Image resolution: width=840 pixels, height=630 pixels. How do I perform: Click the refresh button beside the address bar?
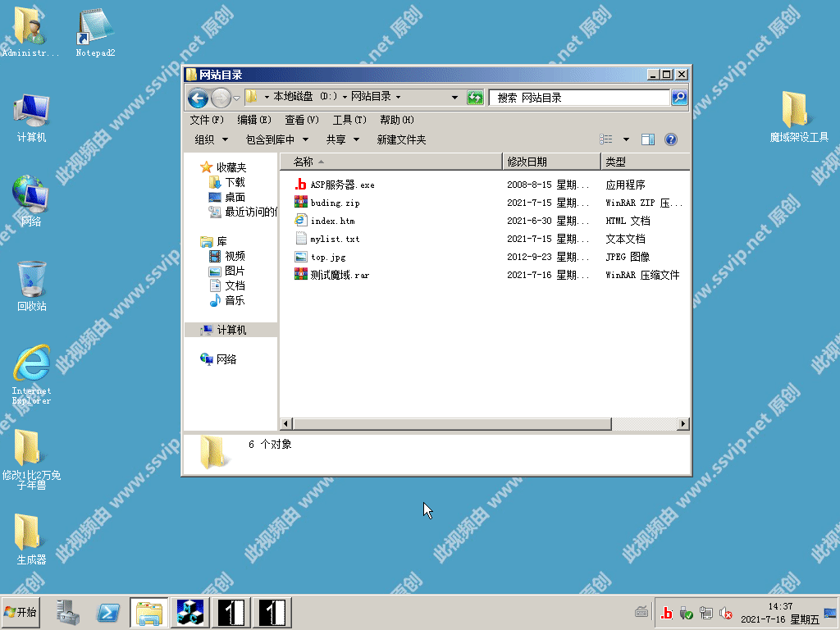475,98
